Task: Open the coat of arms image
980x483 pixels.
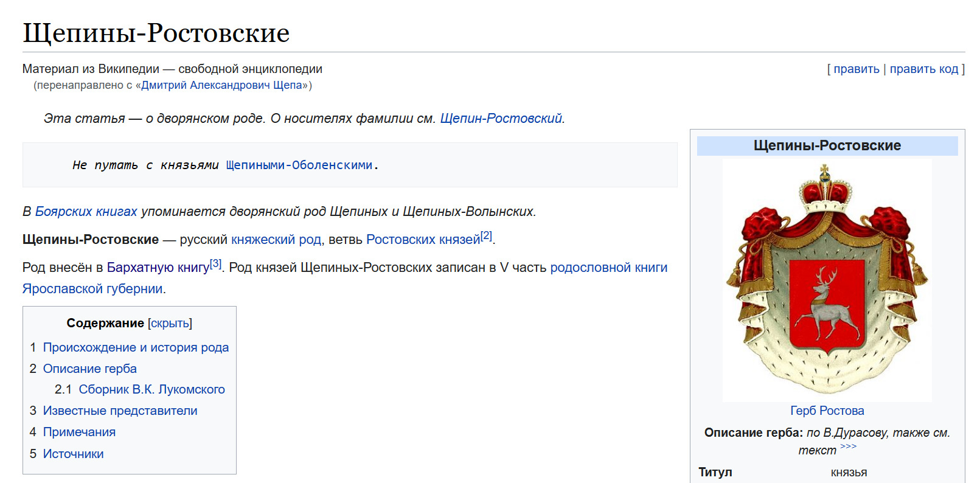Action: (827, 280)
